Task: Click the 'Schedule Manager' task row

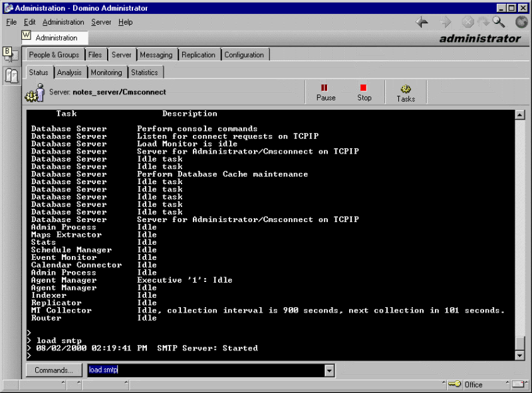Action: point(94,250)
